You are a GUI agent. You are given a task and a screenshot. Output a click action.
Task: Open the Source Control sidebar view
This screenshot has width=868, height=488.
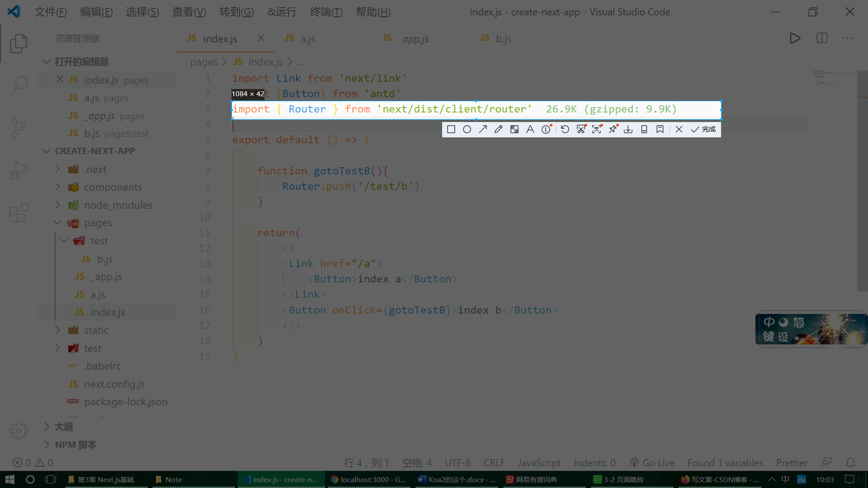point(19,128)
